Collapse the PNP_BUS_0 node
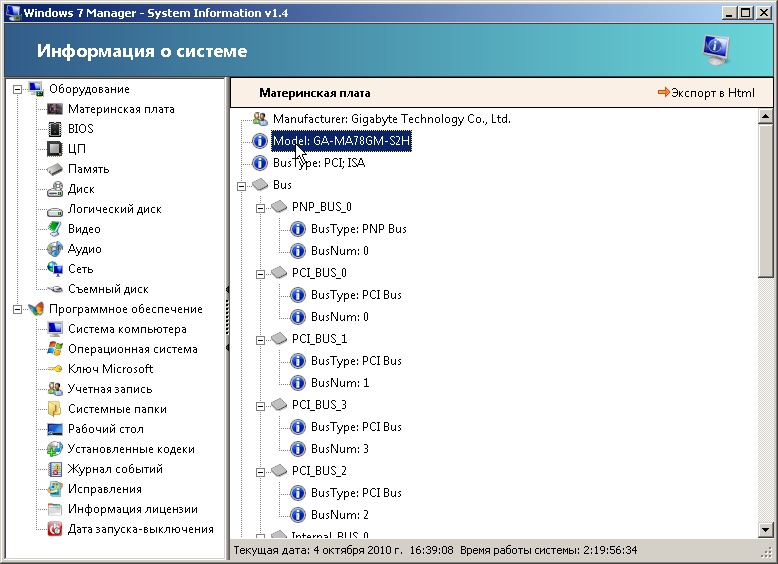The width and height of the screenshot is (778, 564). click(260, 208)
